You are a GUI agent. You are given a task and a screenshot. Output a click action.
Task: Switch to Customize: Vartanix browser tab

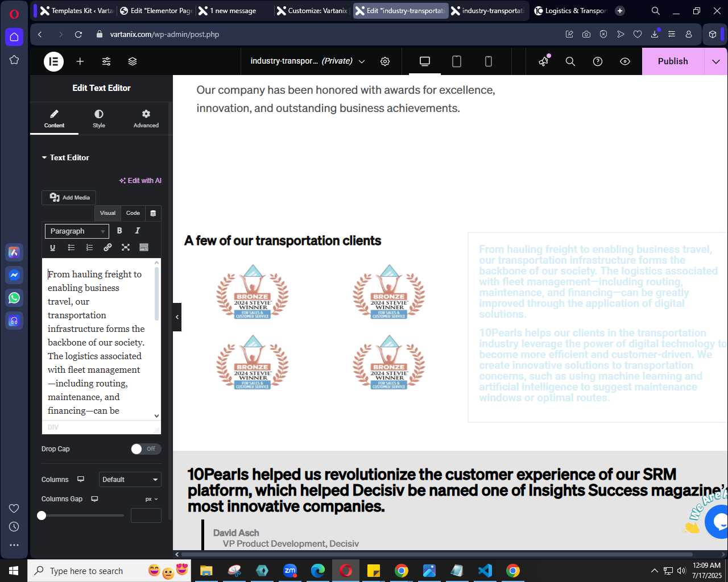[x=312, y=11]
